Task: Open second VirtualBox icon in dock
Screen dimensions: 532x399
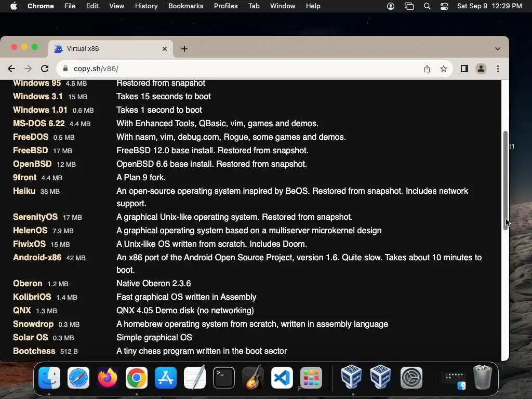Action: tap(380, 377)
